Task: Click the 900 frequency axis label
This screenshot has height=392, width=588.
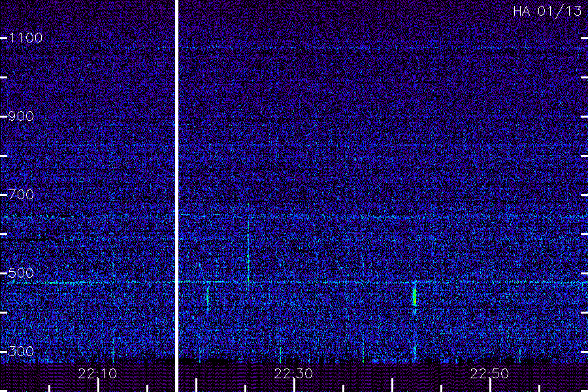Action: pos(21,116)
